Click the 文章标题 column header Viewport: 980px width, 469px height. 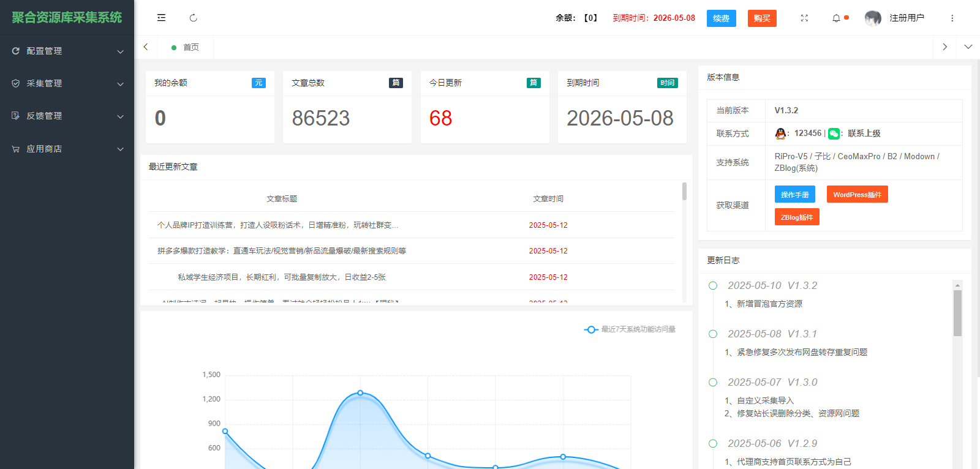282,199
